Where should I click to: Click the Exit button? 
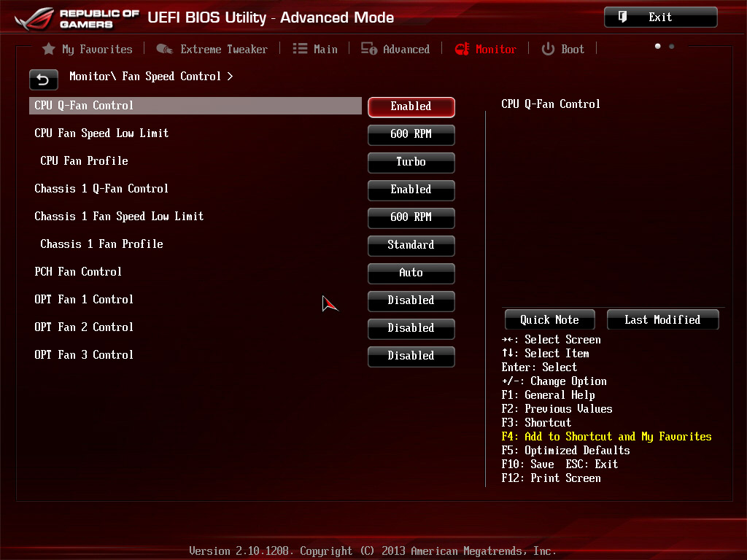coord(661,17)
